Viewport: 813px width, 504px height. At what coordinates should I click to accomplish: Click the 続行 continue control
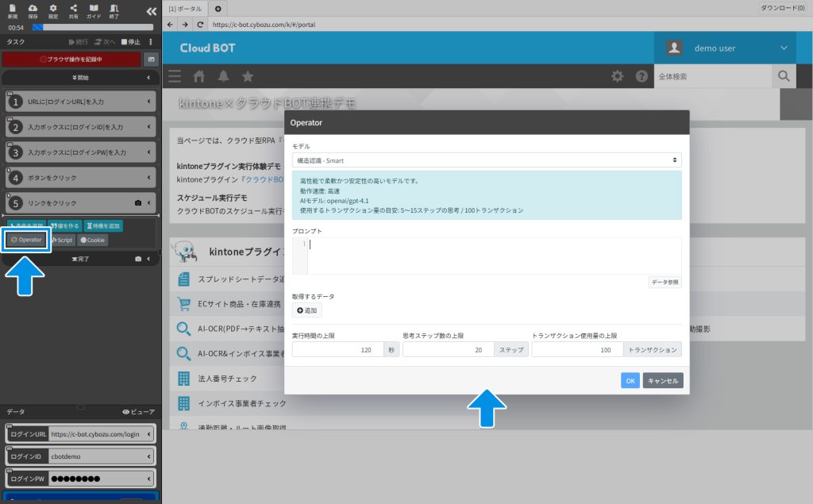click(79, 42)
